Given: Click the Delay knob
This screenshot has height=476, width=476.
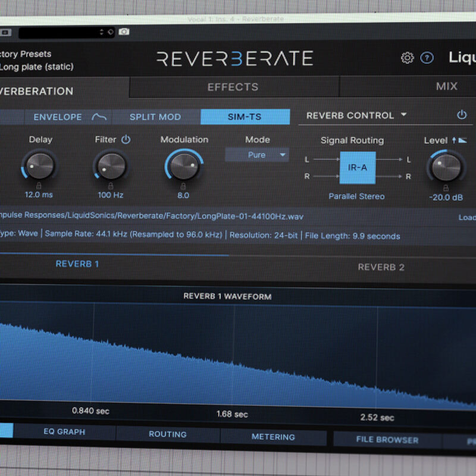Looking at the screenshot, I should pyautogui.click(x=40, y=166).
